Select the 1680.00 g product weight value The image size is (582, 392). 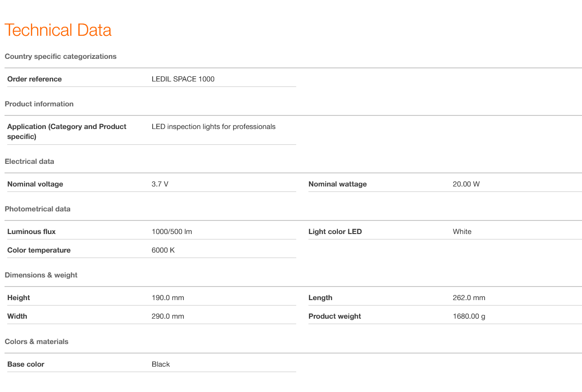[x=469, y=316]
